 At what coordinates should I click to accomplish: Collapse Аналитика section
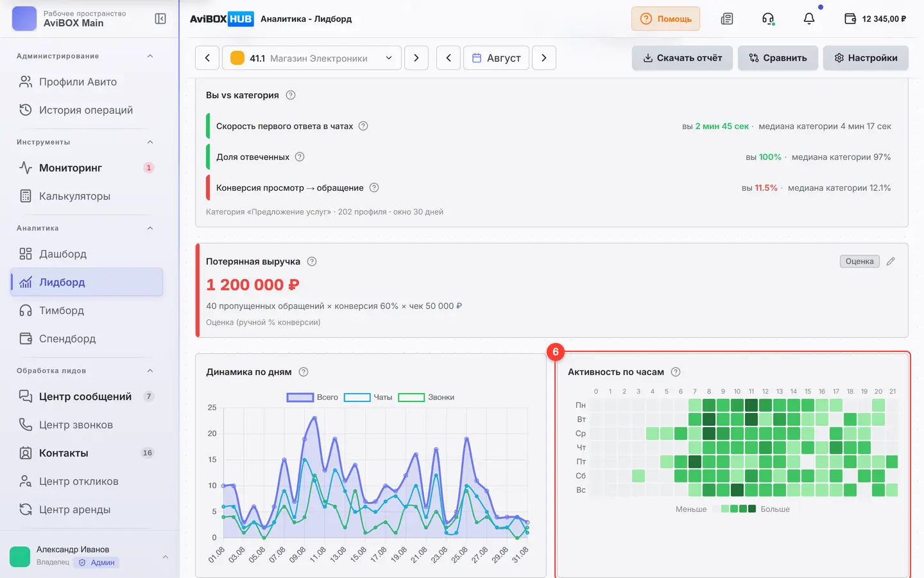coord(150,228)
